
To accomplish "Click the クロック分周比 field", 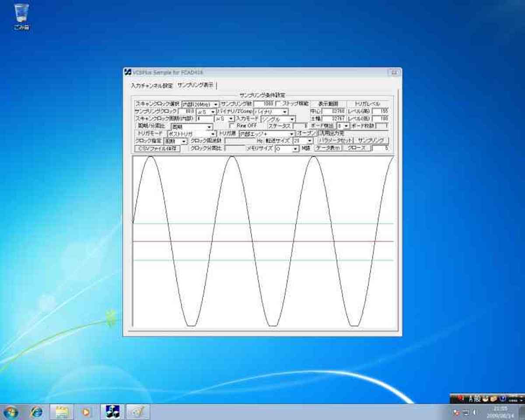I will click(x=235, y=148).
